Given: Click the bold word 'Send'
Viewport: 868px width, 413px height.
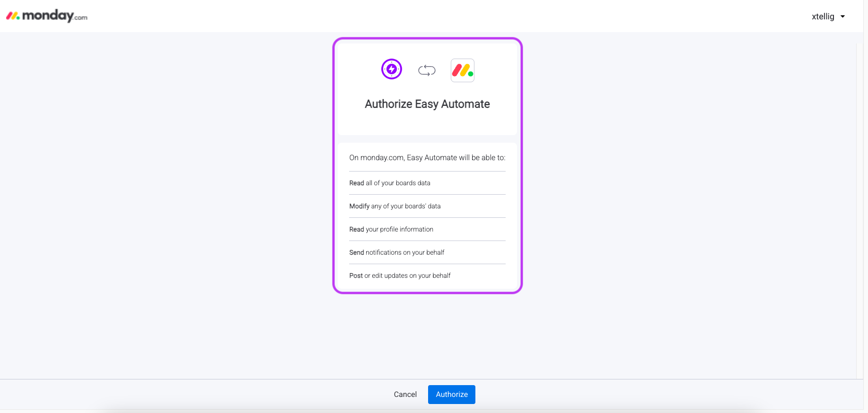Looking at the screenshot, I should [x=357, y=252].
